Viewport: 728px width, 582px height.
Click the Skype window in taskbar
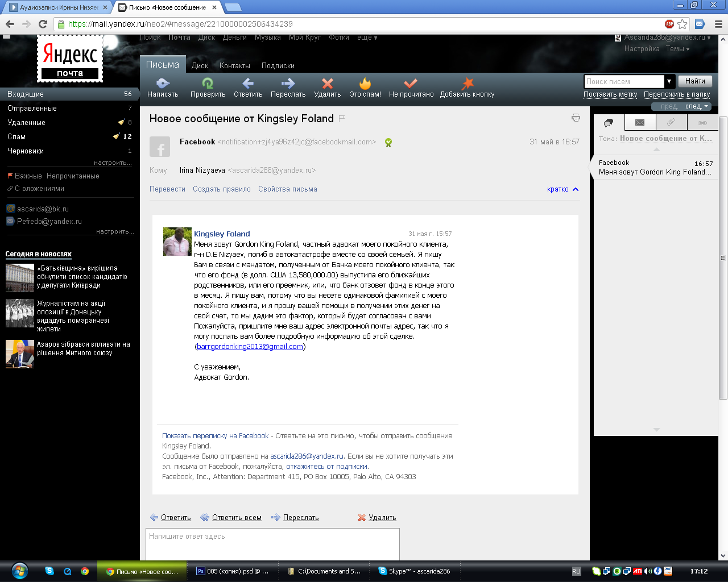click(x=414, y=571)
